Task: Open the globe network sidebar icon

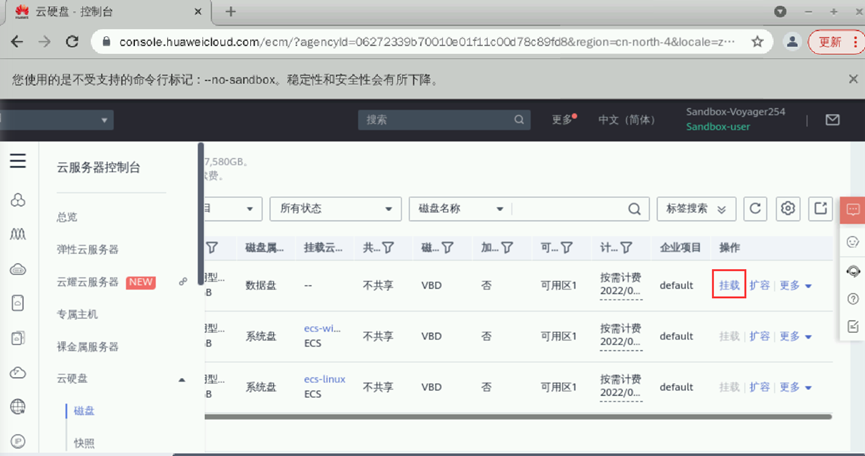Action: click(18, 407)
